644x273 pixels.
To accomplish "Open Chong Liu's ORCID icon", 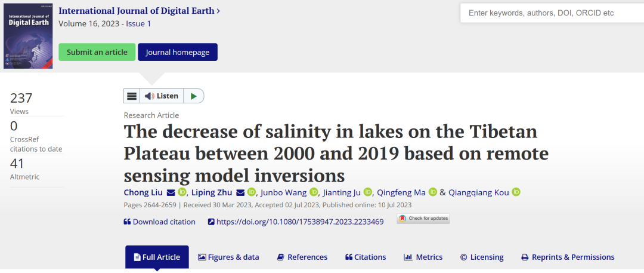I will (182, 192).
